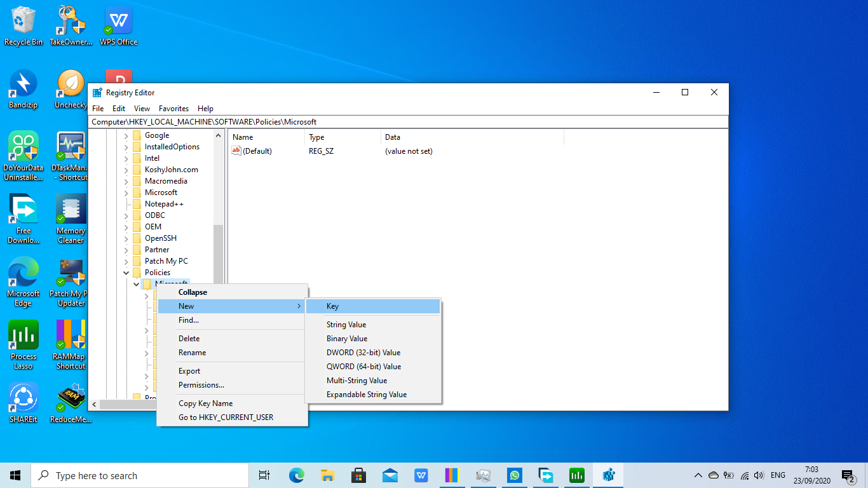The width and height of the screenshot is (868, 488).
Task: Expand the OpenSSH key node
Action: coord(126,238)
